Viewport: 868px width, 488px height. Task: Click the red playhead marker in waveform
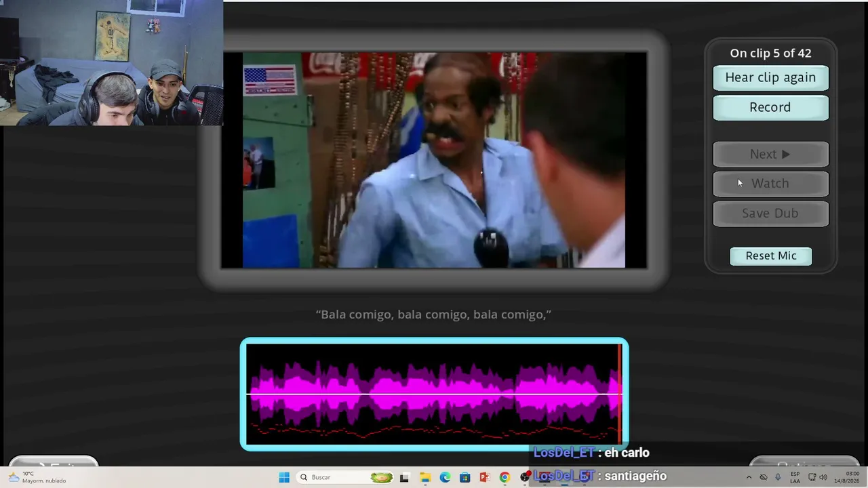coord(620,394)
